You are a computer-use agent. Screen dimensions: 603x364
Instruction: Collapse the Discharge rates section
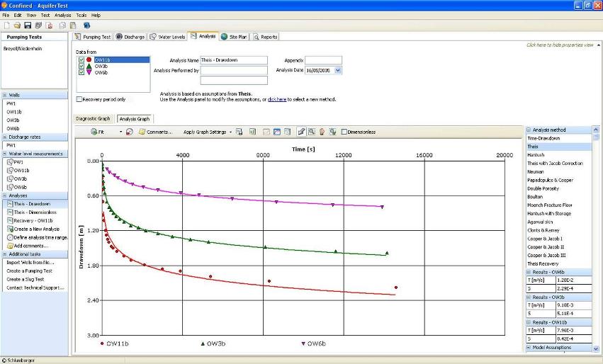coord(5,137)
